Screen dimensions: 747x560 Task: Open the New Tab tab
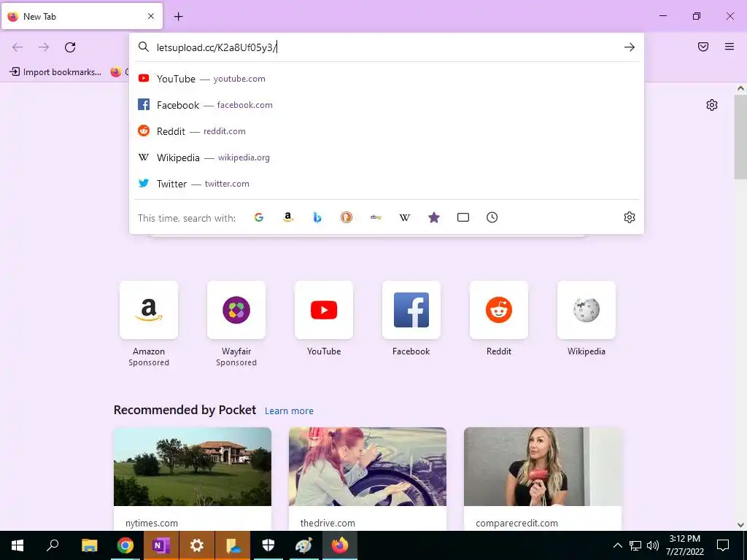tap(82, 16)
